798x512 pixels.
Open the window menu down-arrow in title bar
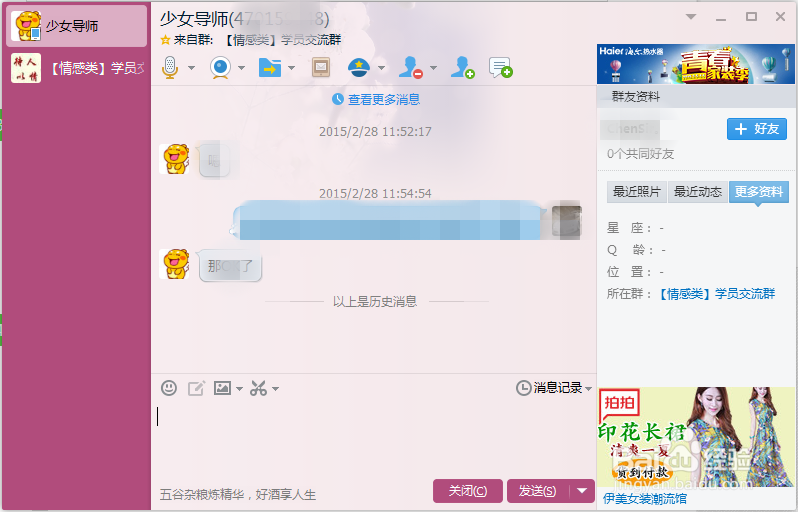691,17
